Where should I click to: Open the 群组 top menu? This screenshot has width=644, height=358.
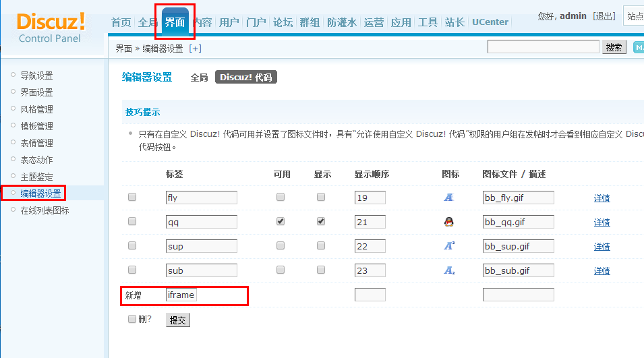[310, 22]
